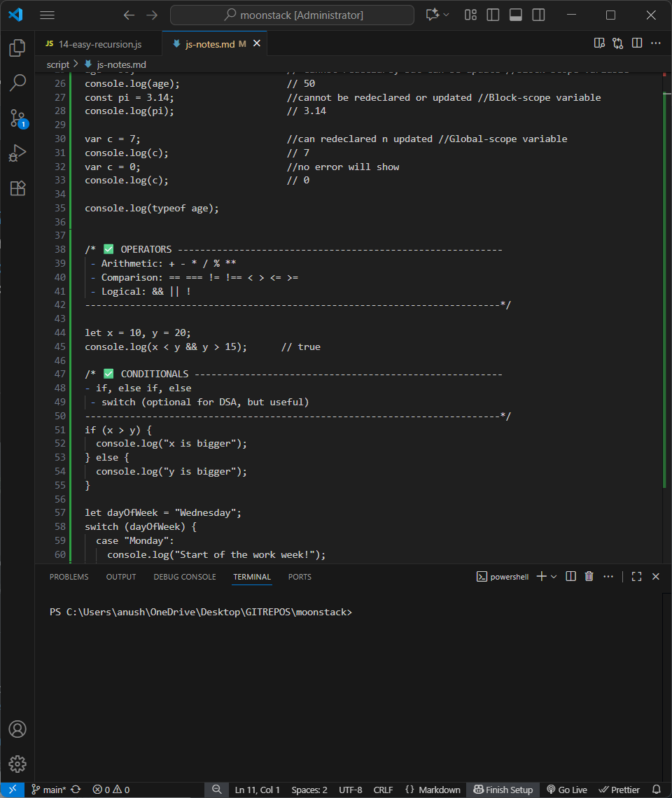Switch to the PORTS panel tab

click(x=300, y=577)
